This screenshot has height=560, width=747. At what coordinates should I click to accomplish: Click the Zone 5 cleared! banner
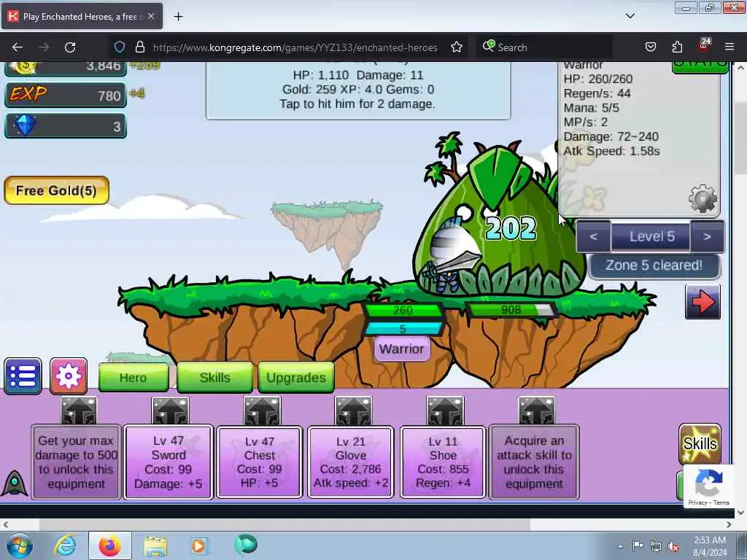tap(654, 265)
